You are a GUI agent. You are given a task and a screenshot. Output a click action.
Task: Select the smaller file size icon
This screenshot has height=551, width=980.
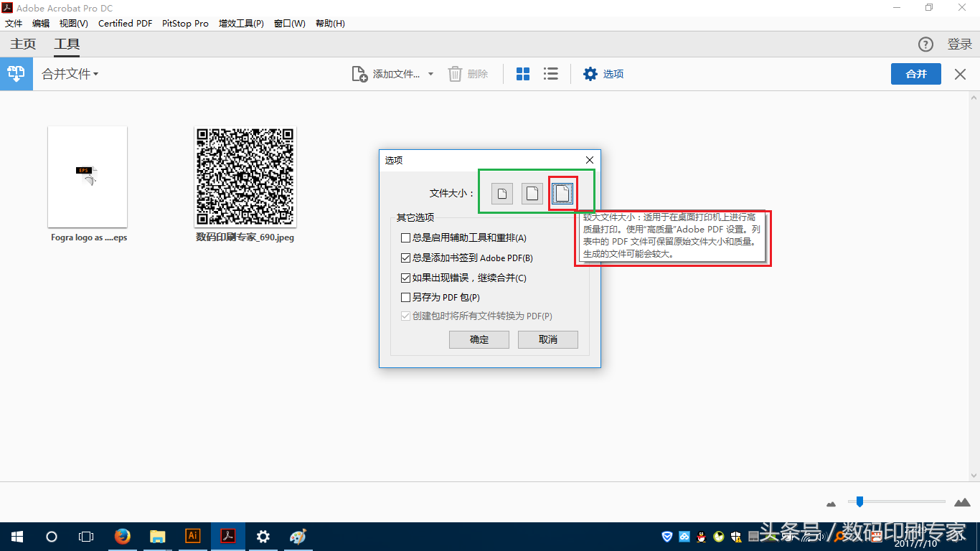(x=502, y=194)
